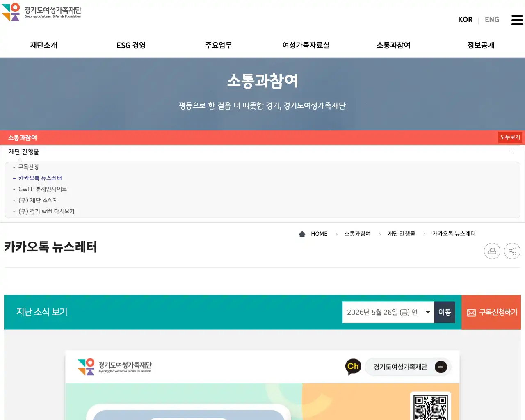Select (구) 경기 wifi 다시보기 in the submenu
The height and width of the screenshot is (420, 525).
click(x=46, y=211)
